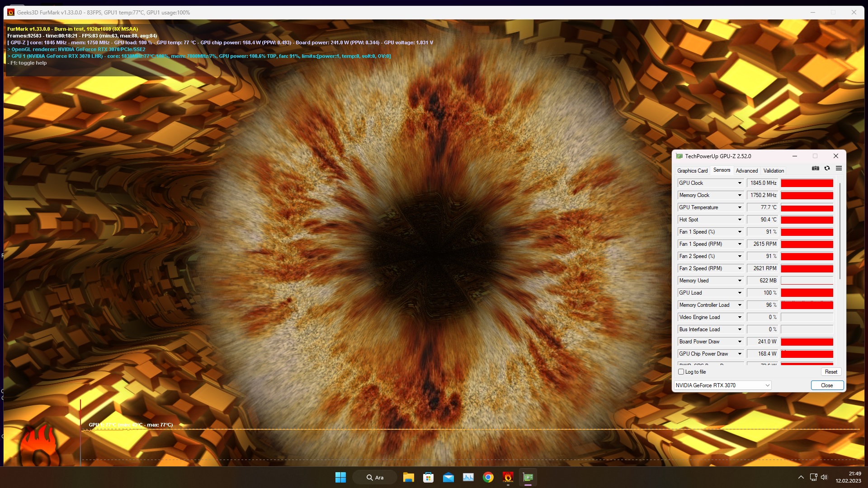Screen dimensions: 868x488
Task: Click the Windows Start button
Action: (x=340, y=477)
